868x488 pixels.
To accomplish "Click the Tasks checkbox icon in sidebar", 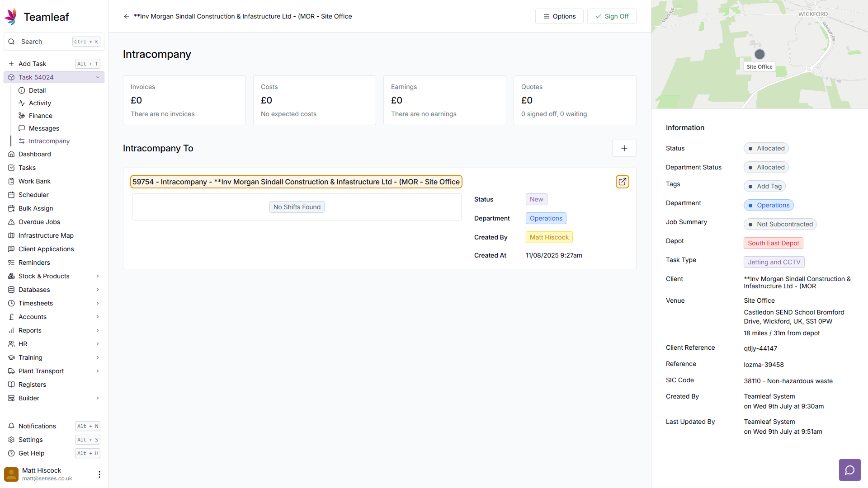I will pos(11,168).
